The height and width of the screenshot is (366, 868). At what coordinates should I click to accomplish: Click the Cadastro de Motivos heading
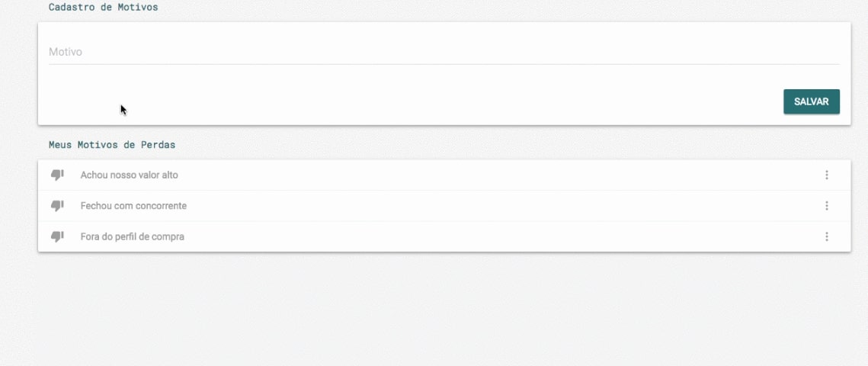[x=104, y=7]
